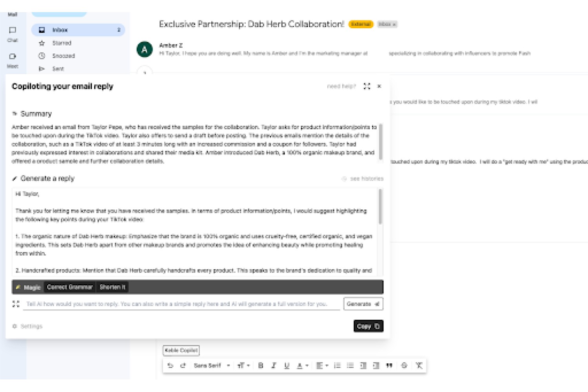Image resolution: width=588 pixels, height=392 pixels.
Task: Remove formatting from selected text
Action: 419,366
